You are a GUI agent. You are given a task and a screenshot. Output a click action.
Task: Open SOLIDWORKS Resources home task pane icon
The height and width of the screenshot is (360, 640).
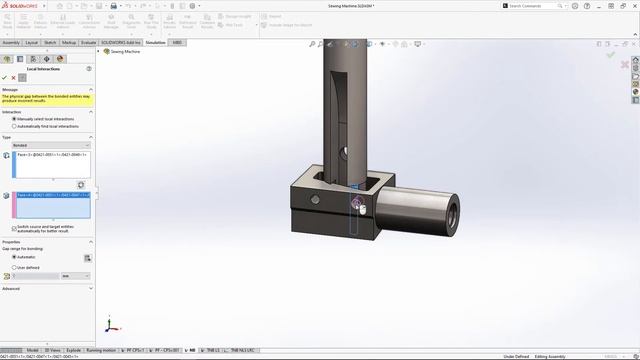(x=636, y=60)
